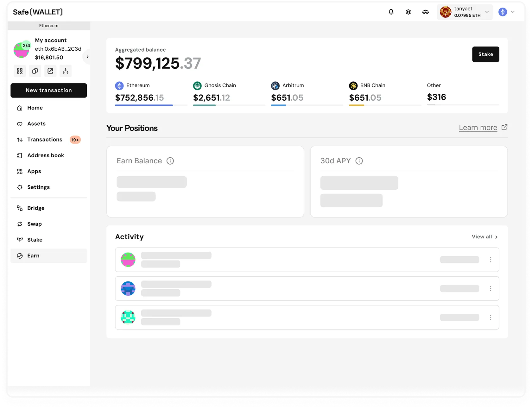This screenshot has width=532, height=409.
Task: Expand the account list sidebar arrow
Action: click(x=87, y=57)
